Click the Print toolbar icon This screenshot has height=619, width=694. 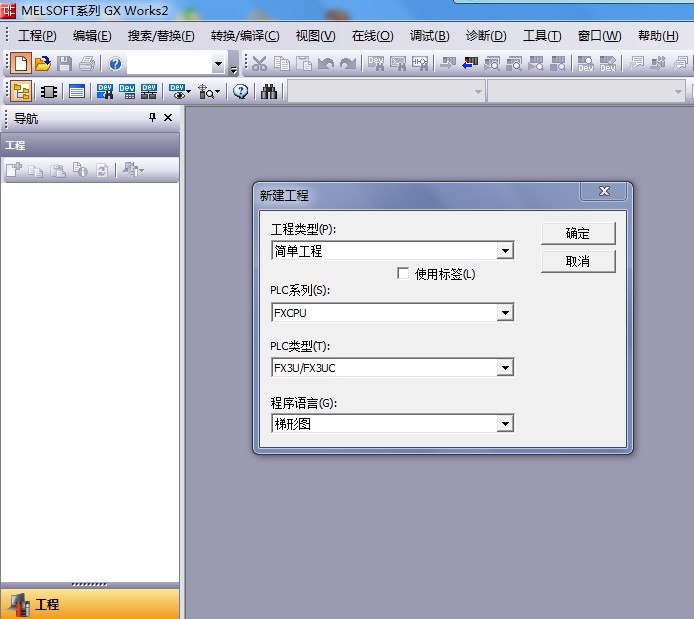tap(86, 64)
